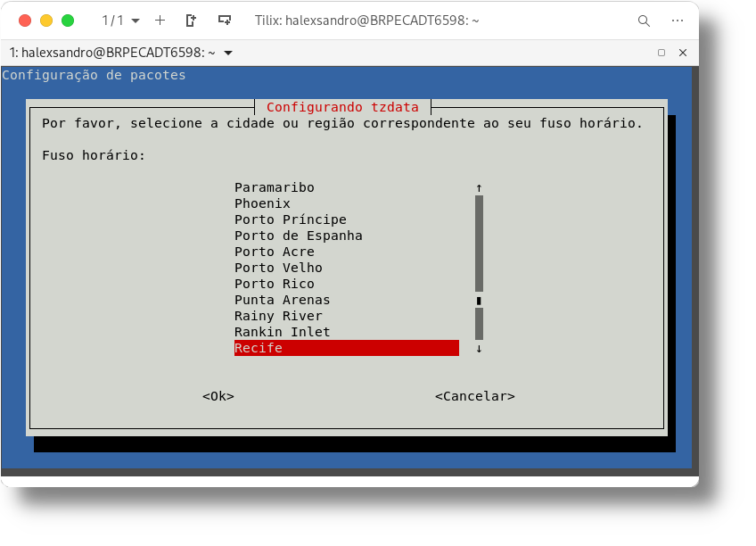Screen dimensions: 756x546
Task: Choose Rankin Inlet in the list
Action: pyautogui.click(x=282, y=332)
